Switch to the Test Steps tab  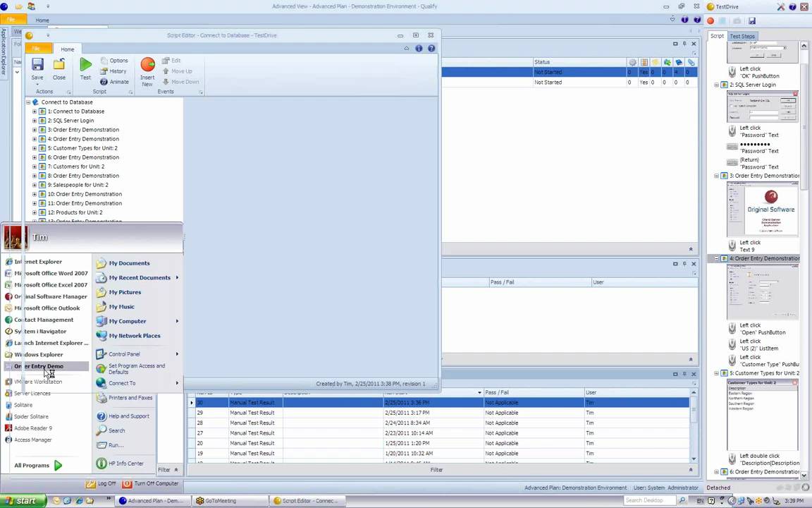click(x=742, y=36)
